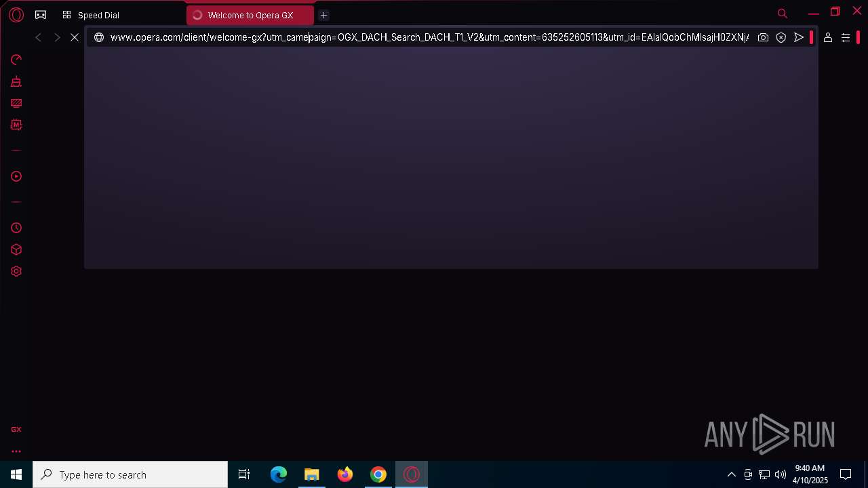Click the GX label at sidebar bottom
Image resolution: width=868 pixels, height=488 pixels.
pyautogui.click(x=16, y=429)
